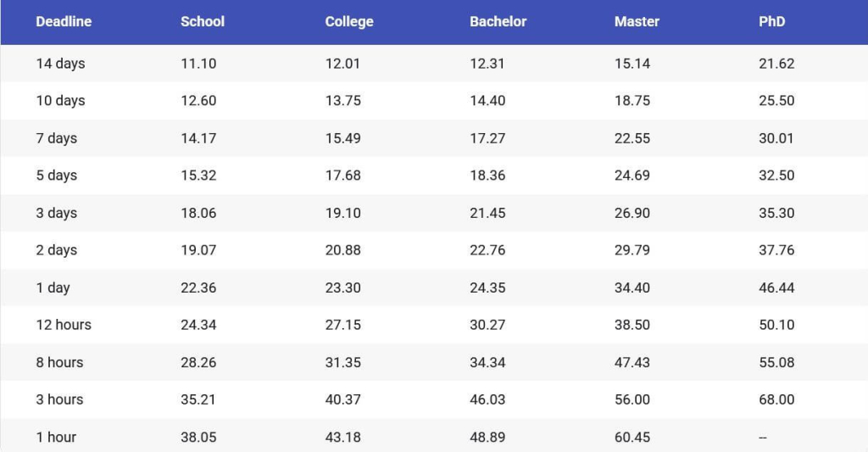The width and height of the screenshot is (868, 452).
Task: Click PhD price 35.30 for 3 days
Action: [x=776, y=213]
